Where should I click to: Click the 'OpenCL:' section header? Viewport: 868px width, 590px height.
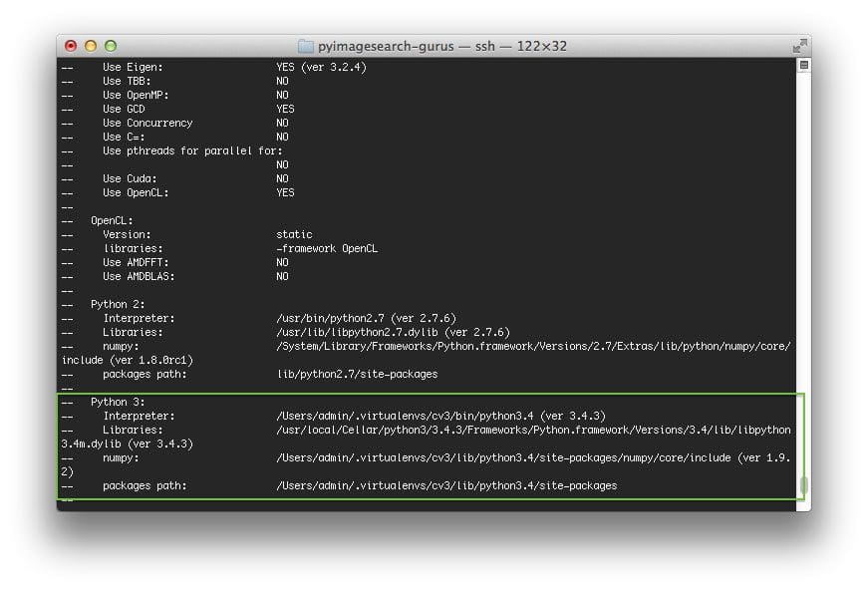tap(112, 221)
